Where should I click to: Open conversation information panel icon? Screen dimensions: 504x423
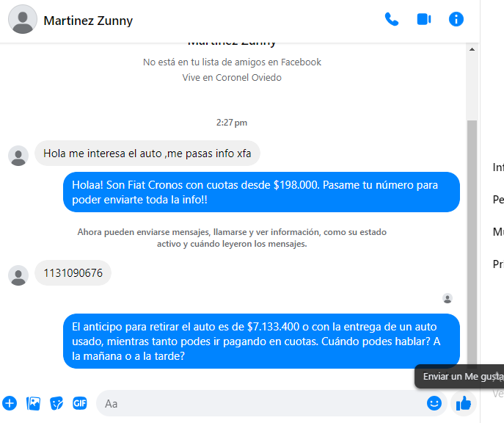pos(456,19)
